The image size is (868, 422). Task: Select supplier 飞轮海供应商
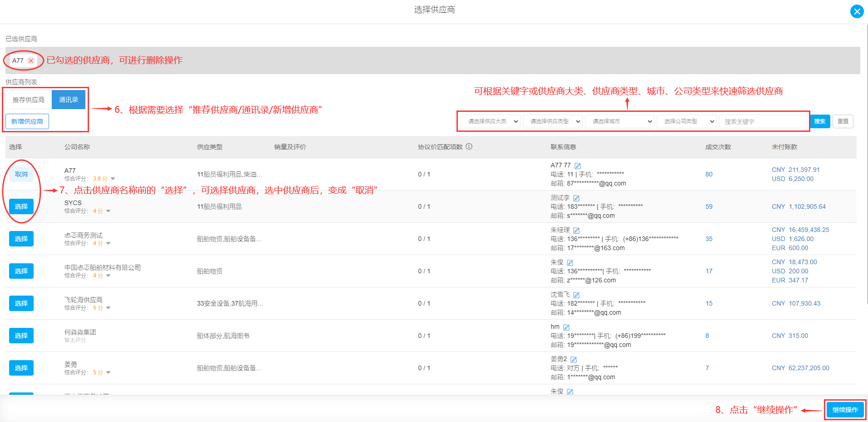point(21,303)
